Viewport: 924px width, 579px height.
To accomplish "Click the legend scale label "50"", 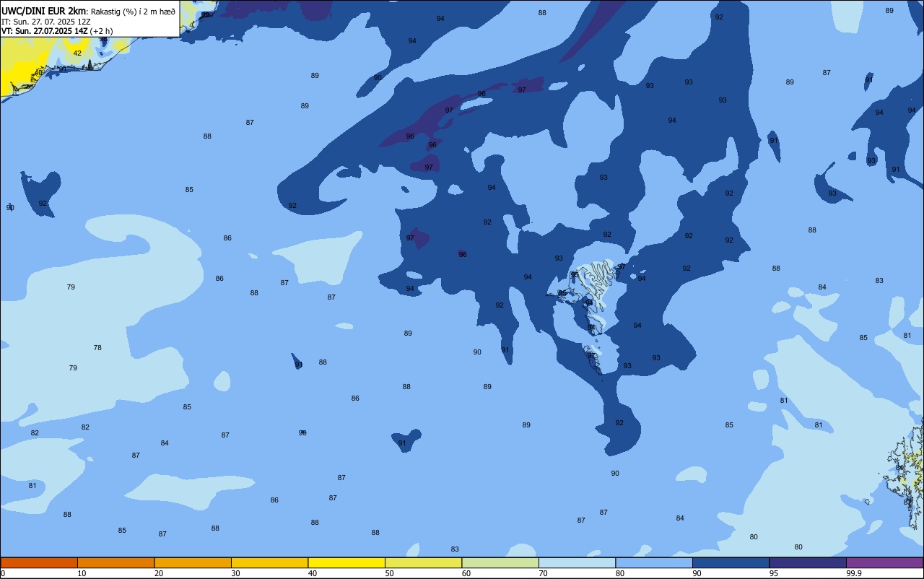I will click(389, 573).
